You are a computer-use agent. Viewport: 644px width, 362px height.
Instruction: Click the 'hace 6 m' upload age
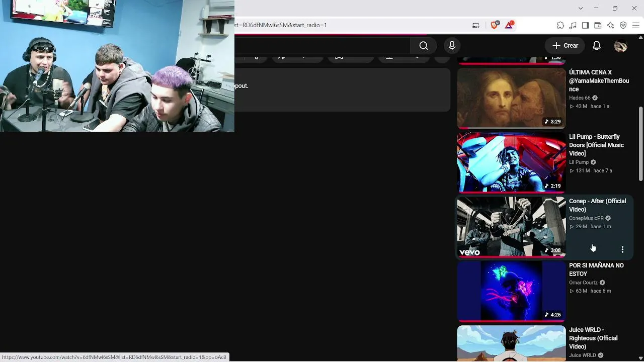click(601, 291)
